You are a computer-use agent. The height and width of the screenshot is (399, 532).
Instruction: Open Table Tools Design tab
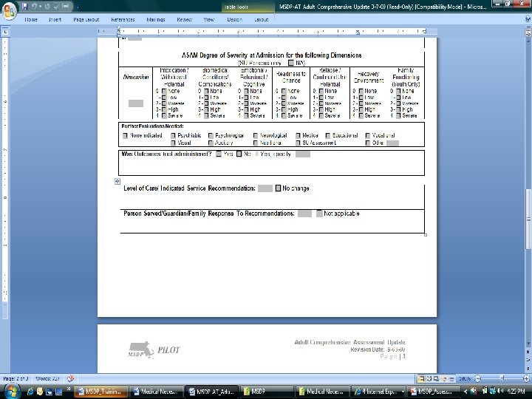point(234,20)
